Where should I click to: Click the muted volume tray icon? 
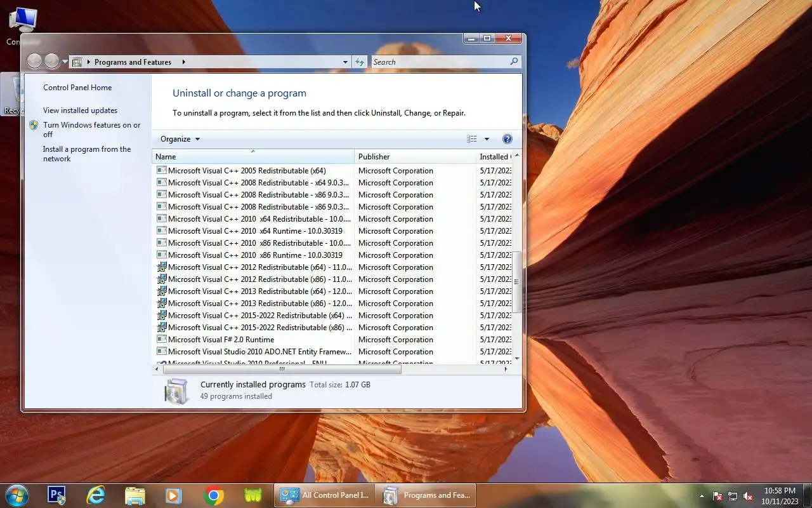click(x=748, y=496)
